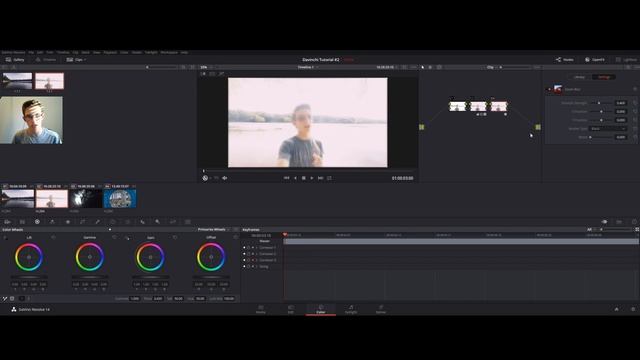Click center of the Gamma color wheel
This screenshot has height=360, width=640.
point(90,257)
